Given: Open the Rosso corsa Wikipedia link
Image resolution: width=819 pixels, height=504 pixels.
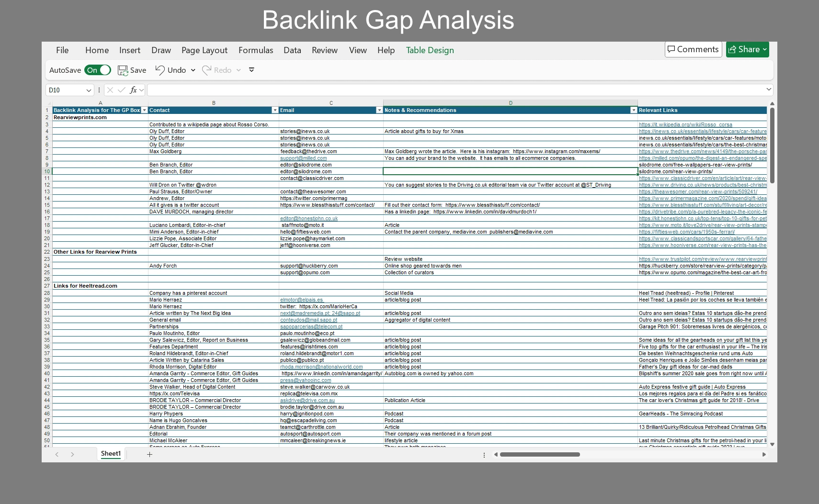Looking at the screenshot, I should pyautogui.click(x=685, y=124).
